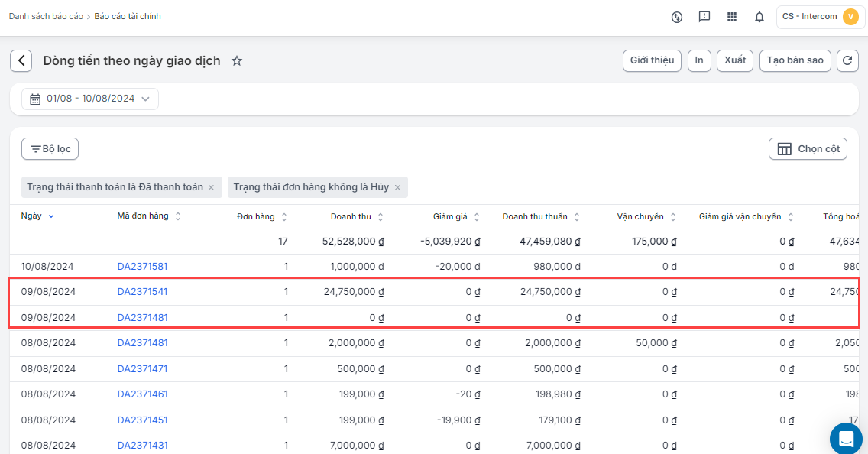Click the back arrow button

[21, 61]
